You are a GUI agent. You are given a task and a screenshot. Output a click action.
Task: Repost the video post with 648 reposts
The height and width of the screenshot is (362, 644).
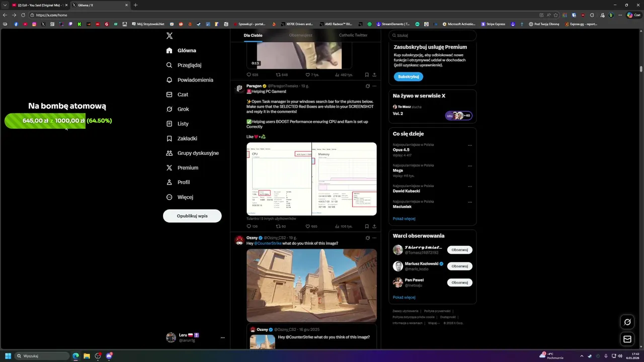[x=281, y=75]
